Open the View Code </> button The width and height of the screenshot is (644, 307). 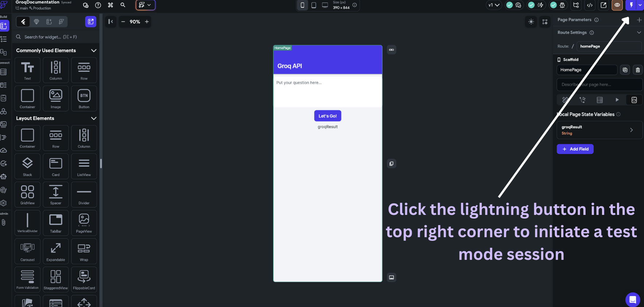coord(590,5)
